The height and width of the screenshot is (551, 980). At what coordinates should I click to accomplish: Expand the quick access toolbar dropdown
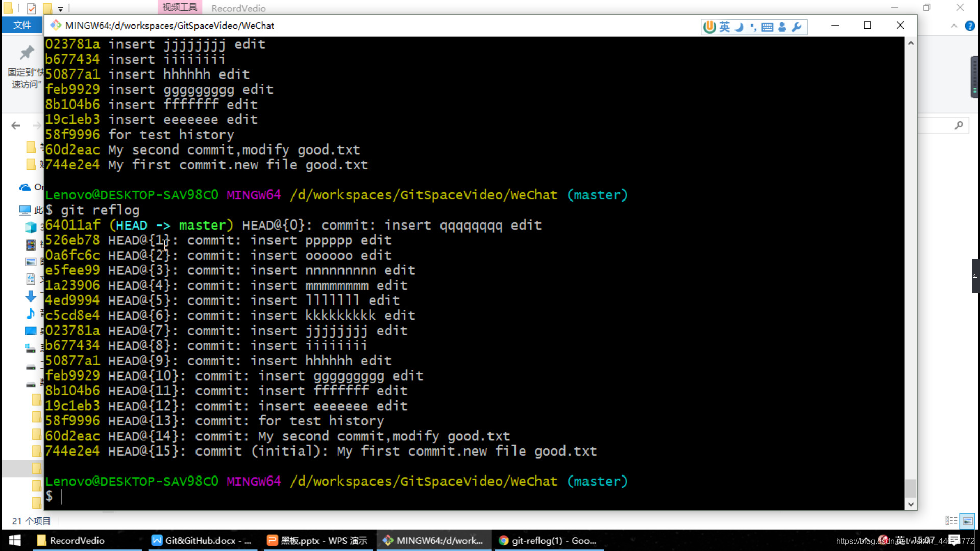(60, 9)
